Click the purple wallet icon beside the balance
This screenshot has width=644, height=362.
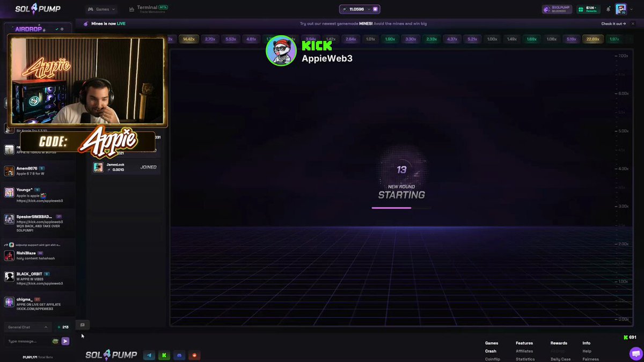pos(376,9)
